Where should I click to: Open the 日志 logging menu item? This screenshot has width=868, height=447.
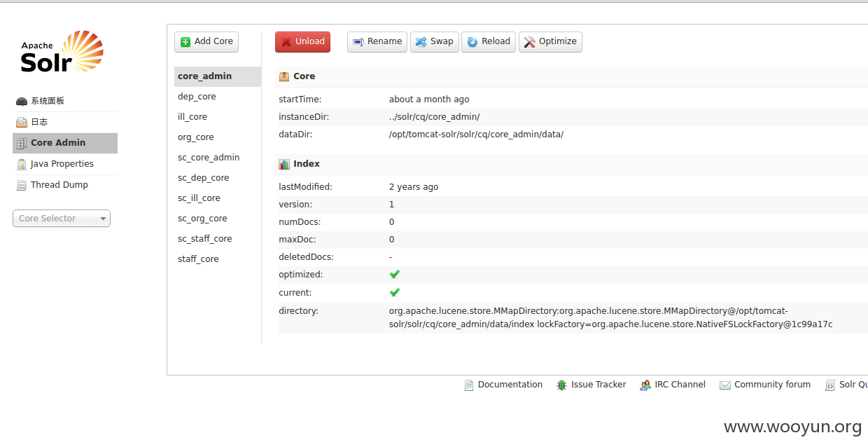pyautogui.click(x=65, y=122)
